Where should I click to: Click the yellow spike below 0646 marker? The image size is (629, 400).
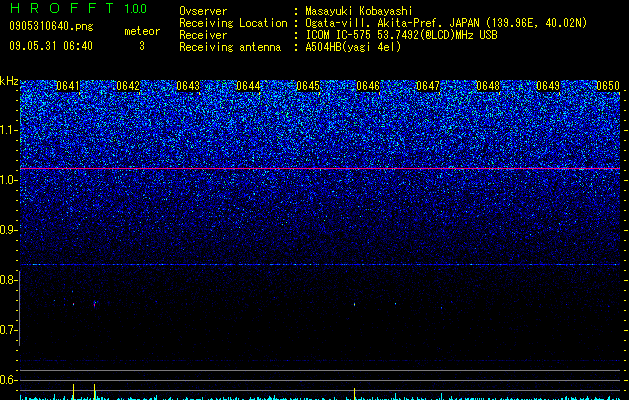tap(354, 394)
